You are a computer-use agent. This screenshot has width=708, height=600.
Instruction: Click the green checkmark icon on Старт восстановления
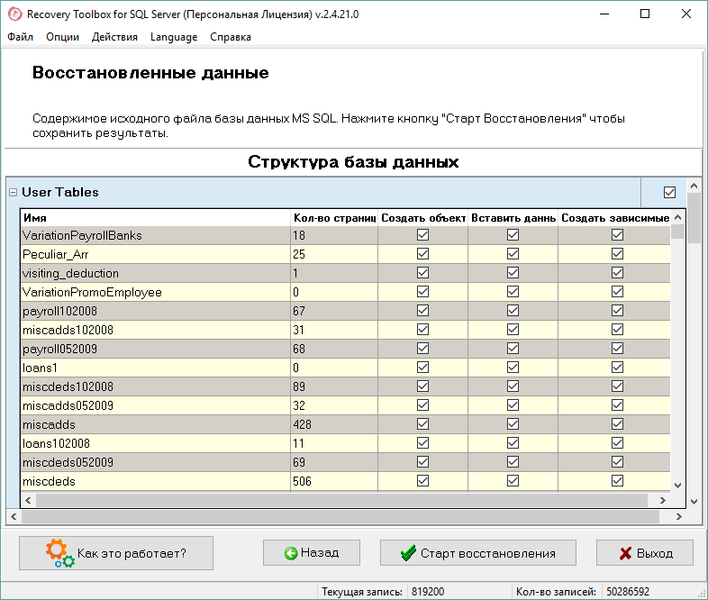click(408, 553)
